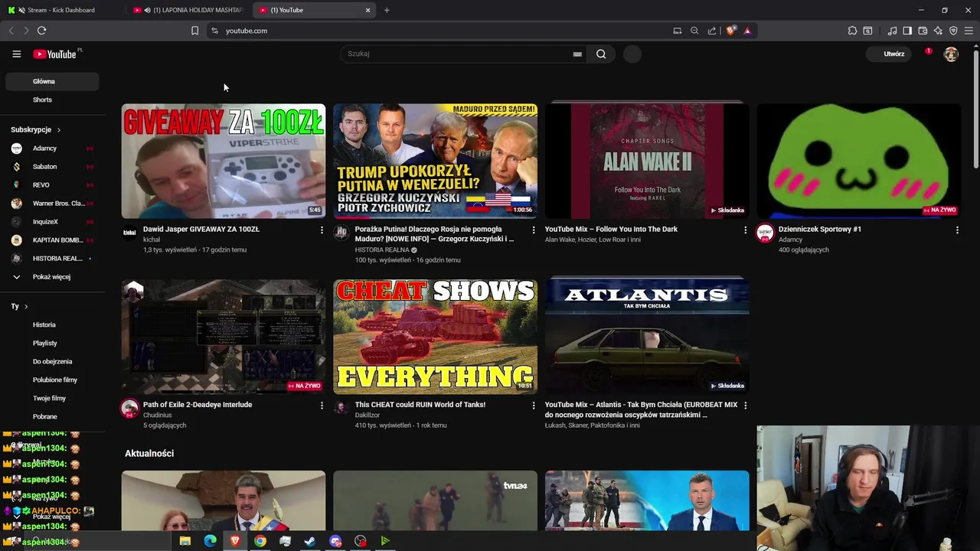Open options for Porażka Putina video

pos(534,230)
